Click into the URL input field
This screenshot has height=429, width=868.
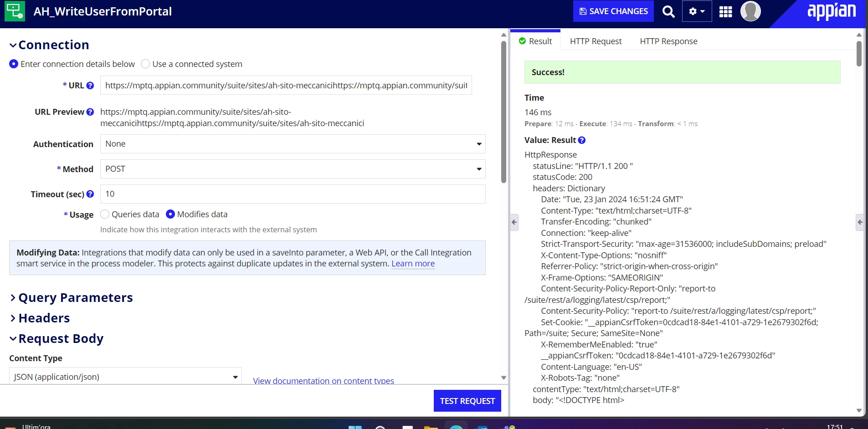(x=286, y=86)
